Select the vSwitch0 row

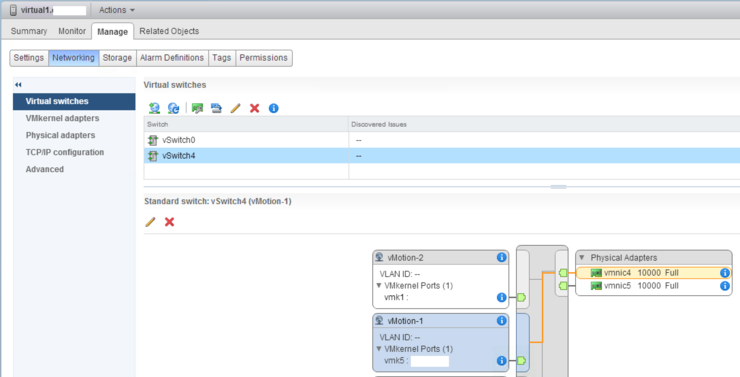pyautogui.click(x=442, y=140)
